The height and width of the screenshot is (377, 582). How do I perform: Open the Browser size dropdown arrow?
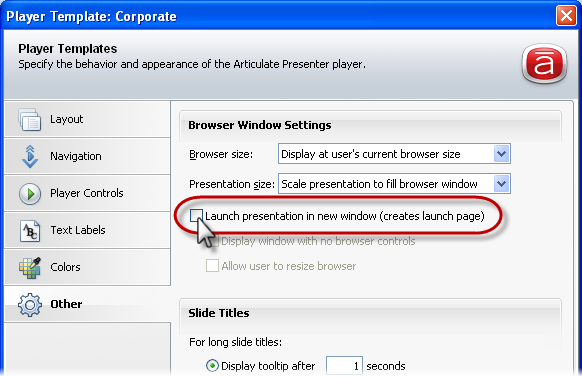[x=501, y=154]
